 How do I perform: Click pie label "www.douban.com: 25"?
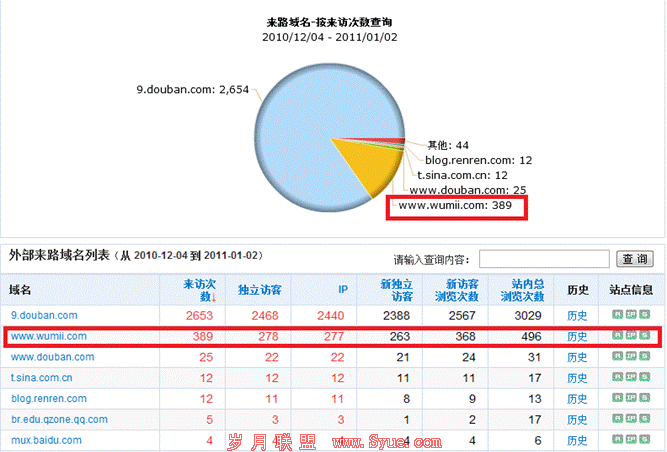click(x=468, y=190)
